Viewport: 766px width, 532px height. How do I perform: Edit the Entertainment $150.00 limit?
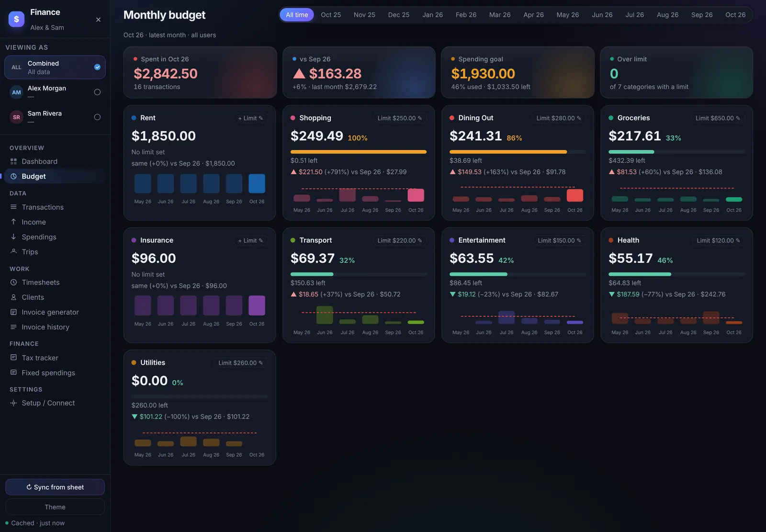(x=559, y=240)
